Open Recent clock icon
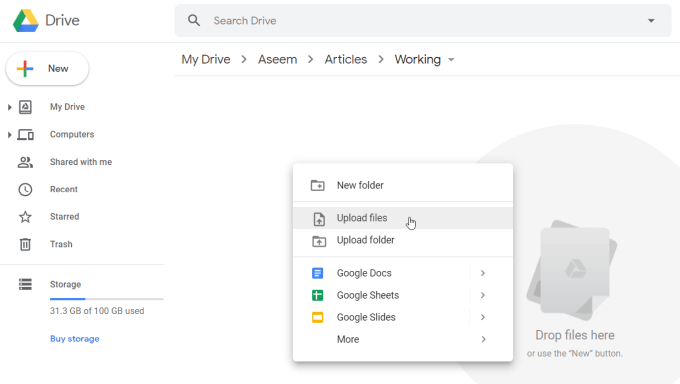This screenshot has width=680, height=384. click(x=25, y=189)
